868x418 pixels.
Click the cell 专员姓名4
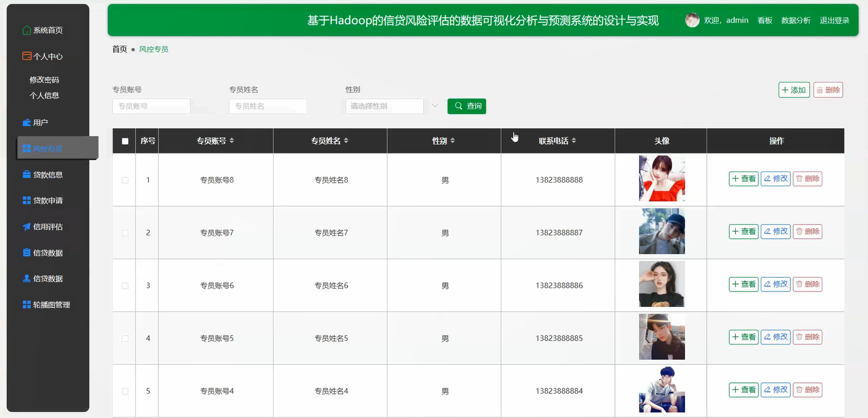(x=331, y=391)
